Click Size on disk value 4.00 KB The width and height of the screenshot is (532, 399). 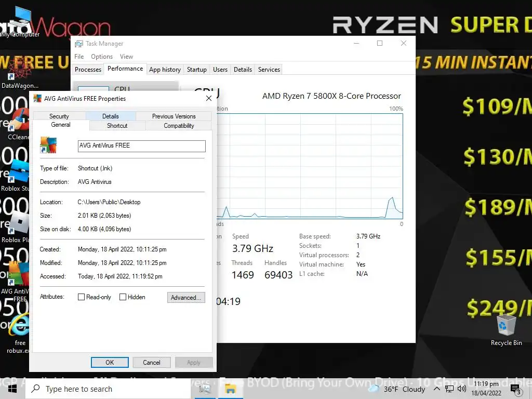click(x=104, y=229)
